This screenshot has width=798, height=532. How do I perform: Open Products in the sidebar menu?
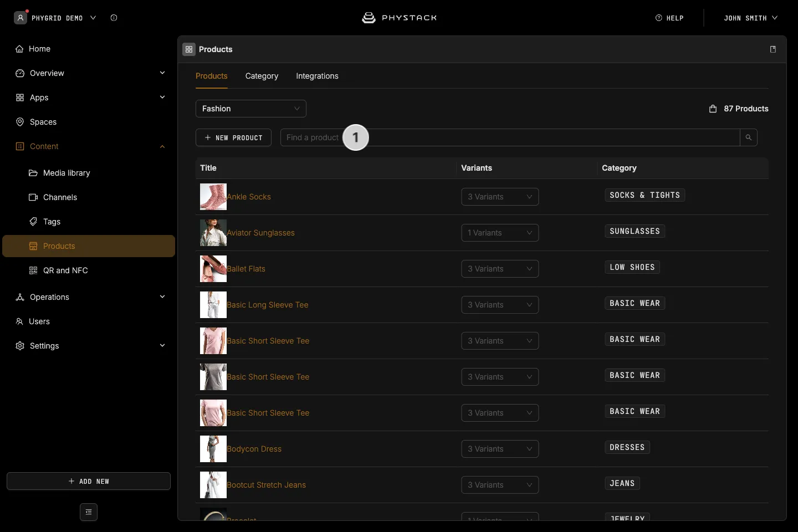89,246
